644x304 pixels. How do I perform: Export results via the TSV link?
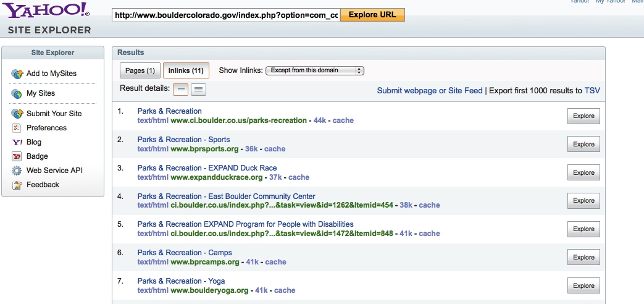592,90
